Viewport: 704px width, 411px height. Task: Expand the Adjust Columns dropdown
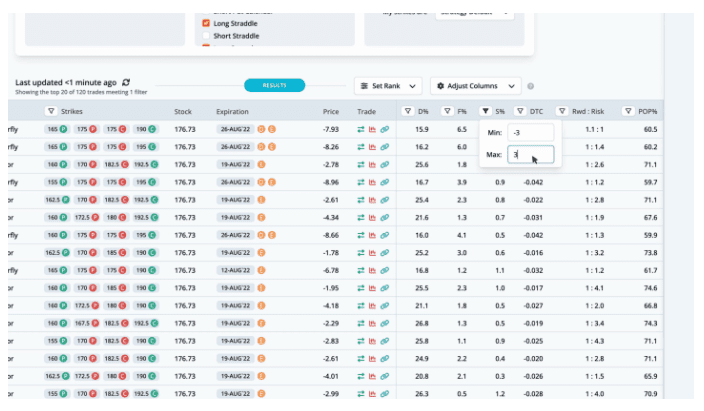point(477,86)
